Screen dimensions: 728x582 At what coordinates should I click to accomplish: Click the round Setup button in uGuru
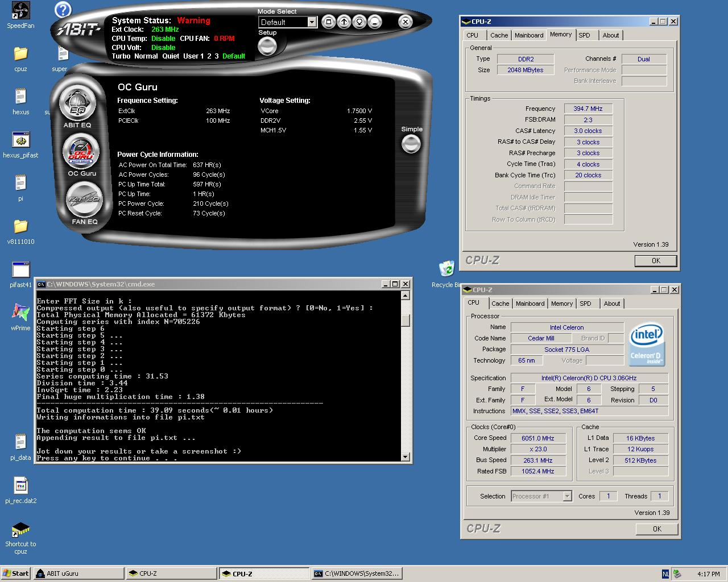[267, 46]
